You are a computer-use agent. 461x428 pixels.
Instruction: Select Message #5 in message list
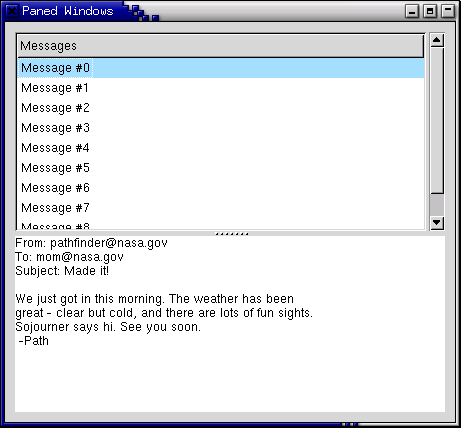click(221, 168)
